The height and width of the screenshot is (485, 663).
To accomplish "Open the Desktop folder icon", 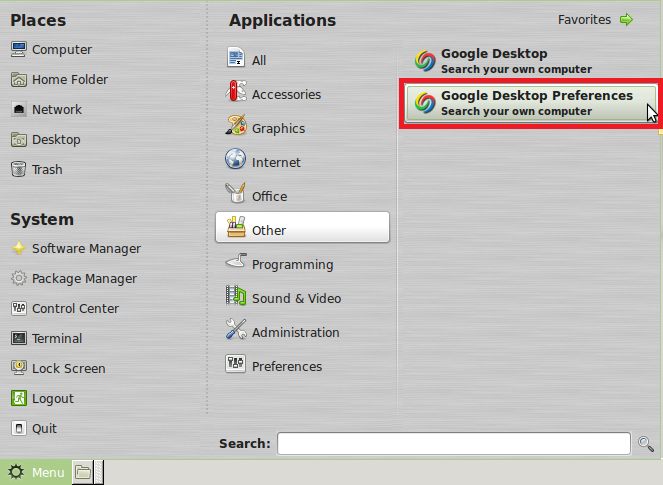I will click(x=19, y=140).
